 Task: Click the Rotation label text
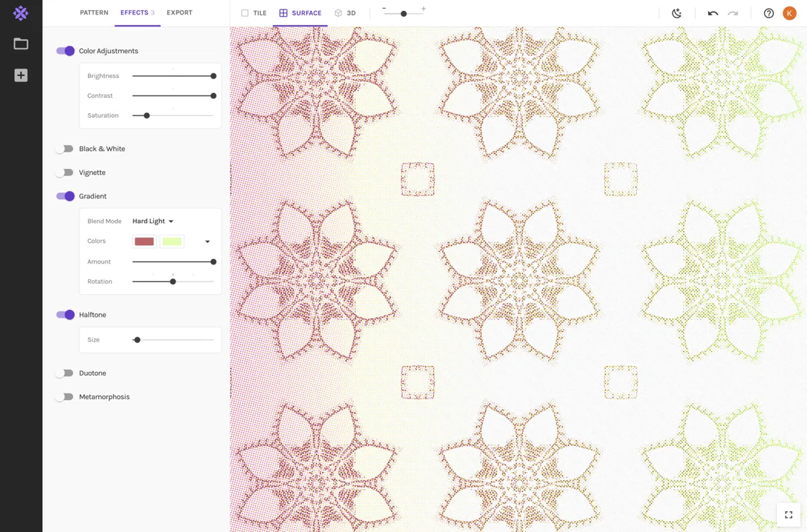pos(100,282)
